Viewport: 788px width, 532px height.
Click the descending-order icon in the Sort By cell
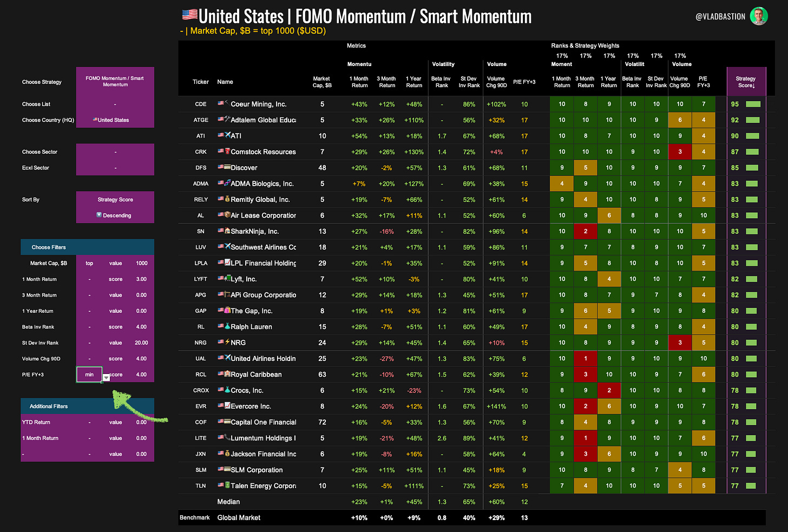click(99, 215)
